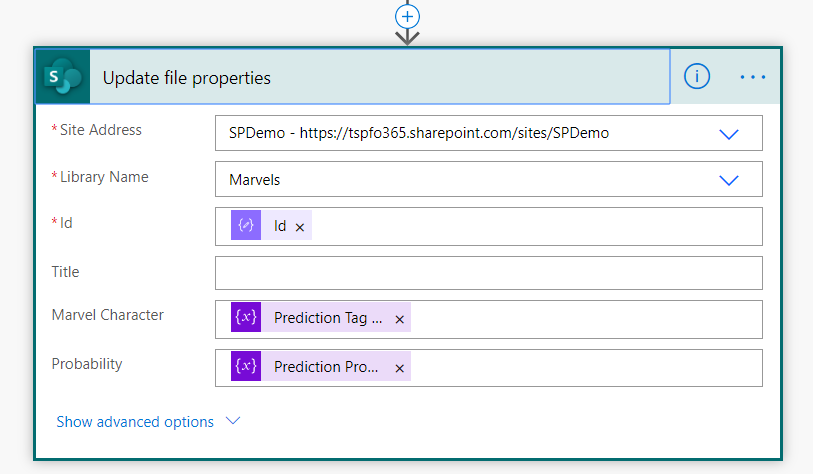
Task: Click the SharePoint connector icon
Action: click(62, 77)
